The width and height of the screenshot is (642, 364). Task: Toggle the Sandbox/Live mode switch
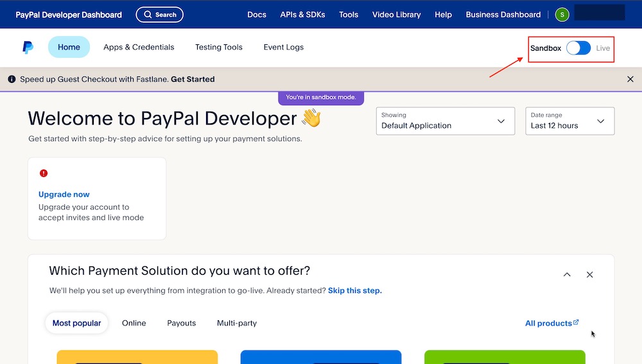tap(578, 48)
